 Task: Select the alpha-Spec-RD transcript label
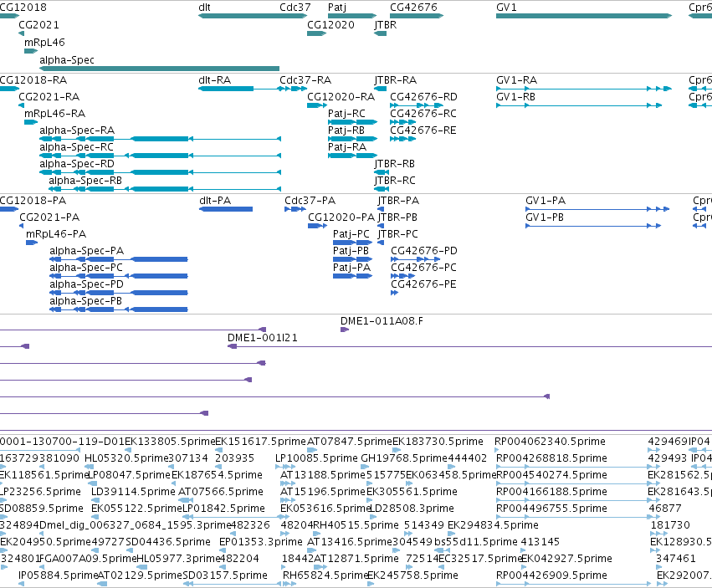[x=77, y=163]
